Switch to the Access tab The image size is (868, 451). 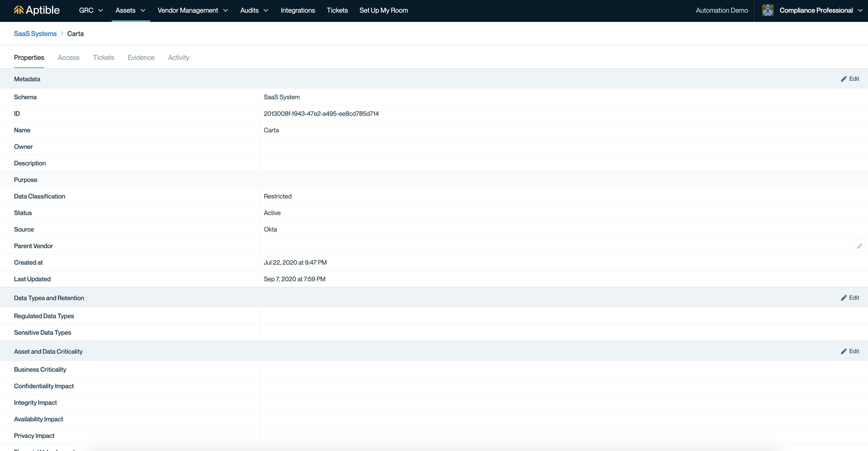tap(68, 58)
